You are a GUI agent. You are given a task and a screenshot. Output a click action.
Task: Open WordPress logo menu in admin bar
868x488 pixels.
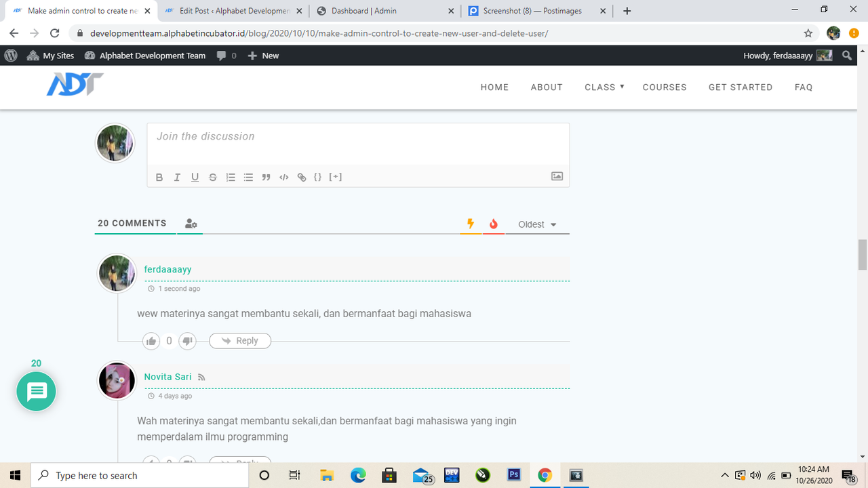coord(11,56)
